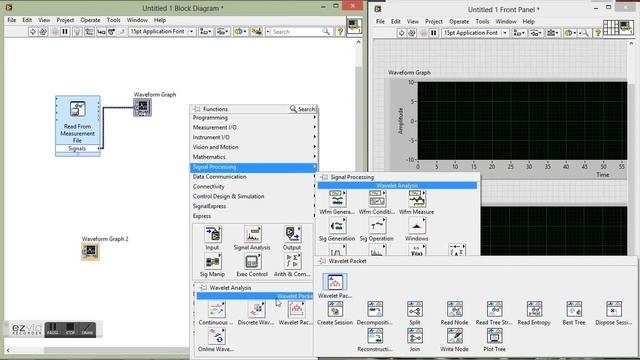Open the Sig Manip palette

tap(213, 261)
